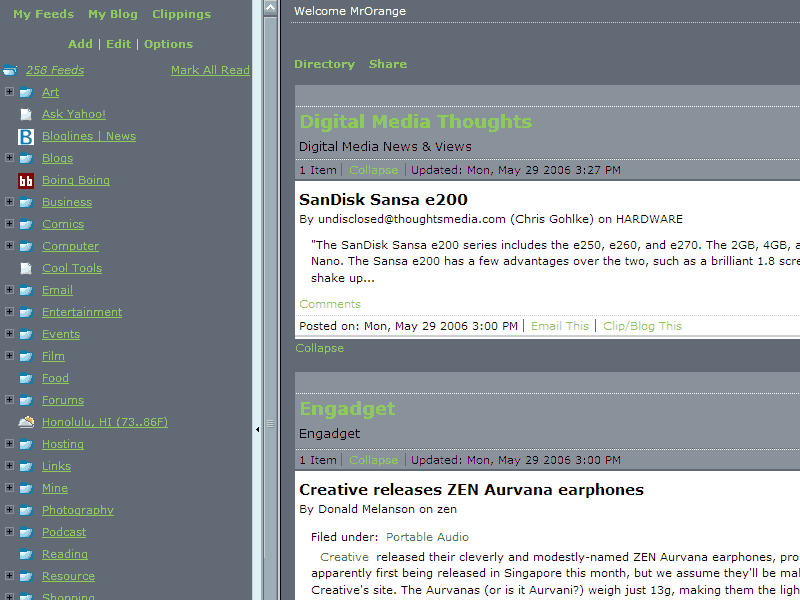The width and height of the screenshot is (800, 600).
Task: Expand the Blogs folder tree node
Action: [9, 157]
